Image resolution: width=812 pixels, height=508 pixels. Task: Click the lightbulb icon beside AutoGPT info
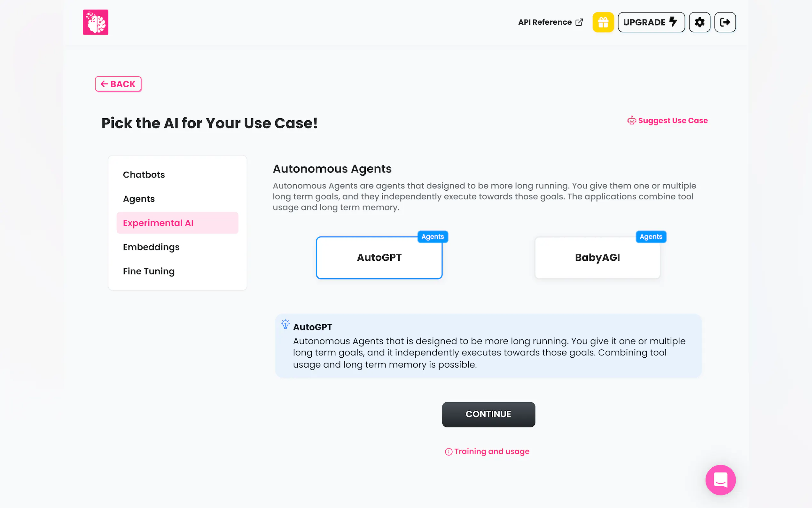click(x=285, y=324)
